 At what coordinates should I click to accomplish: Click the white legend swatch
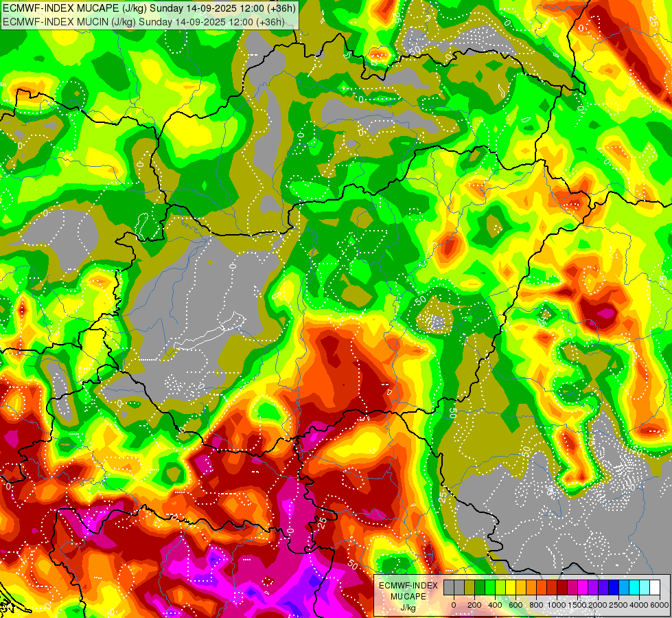coord(656,587)
